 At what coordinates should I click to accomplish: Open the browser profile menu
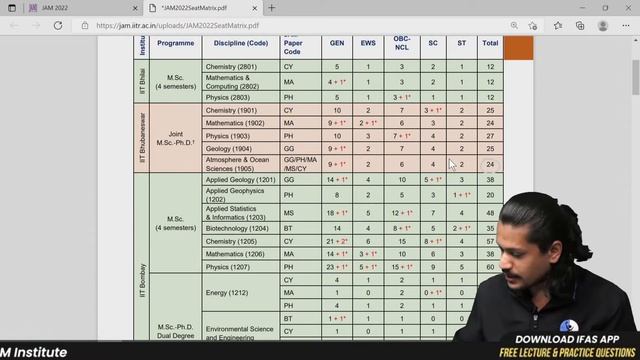603,26
